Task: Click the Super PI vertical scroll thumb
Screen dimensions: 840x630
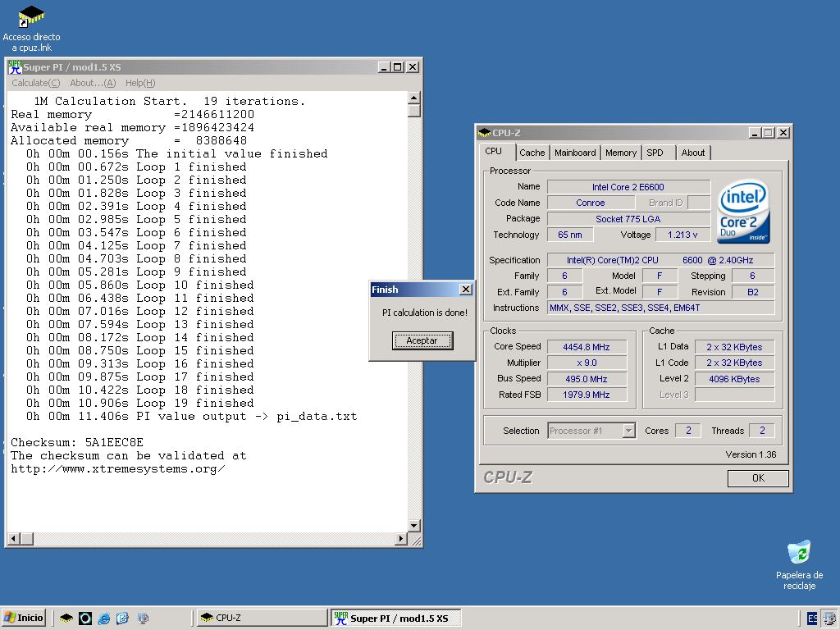Action: [413, 111]
